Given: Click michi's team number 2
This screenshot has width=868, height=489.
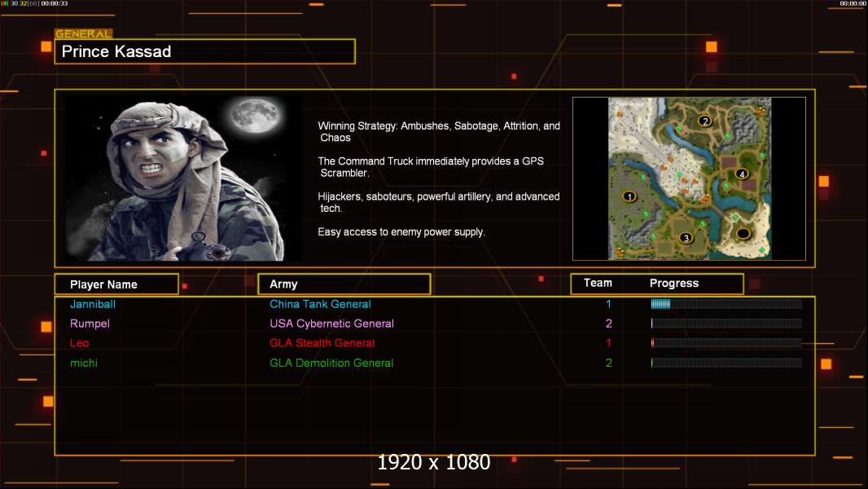Looking at the screenshot, I should [x=608, y=363].
